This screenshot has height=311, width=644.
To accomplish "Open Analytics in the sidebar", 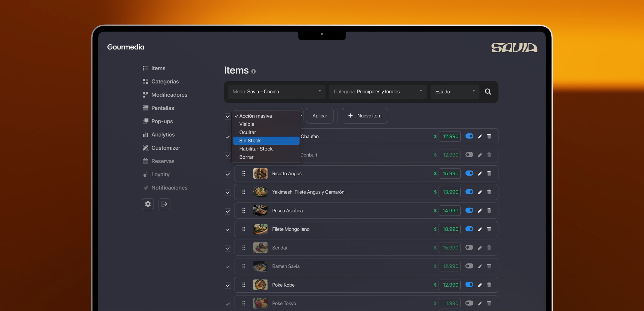I will tap(163, 135).
